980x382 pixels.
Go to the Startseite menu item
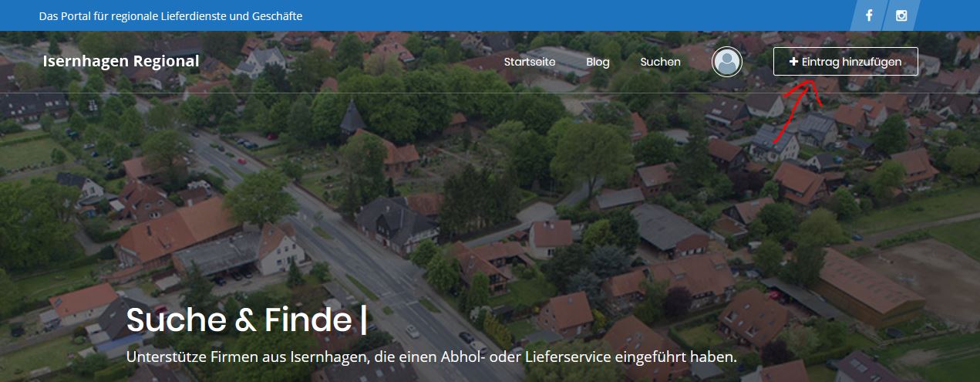tap(530, 62)
